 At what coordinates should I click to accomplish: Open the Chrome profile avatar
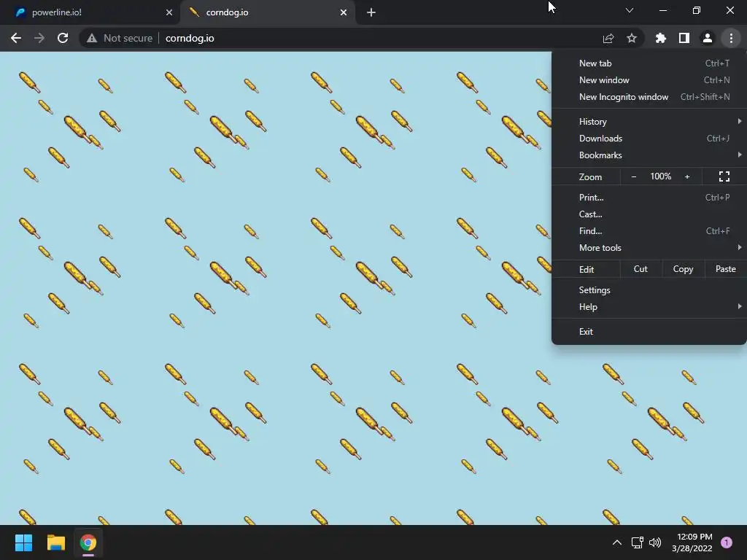coord(708,38)
